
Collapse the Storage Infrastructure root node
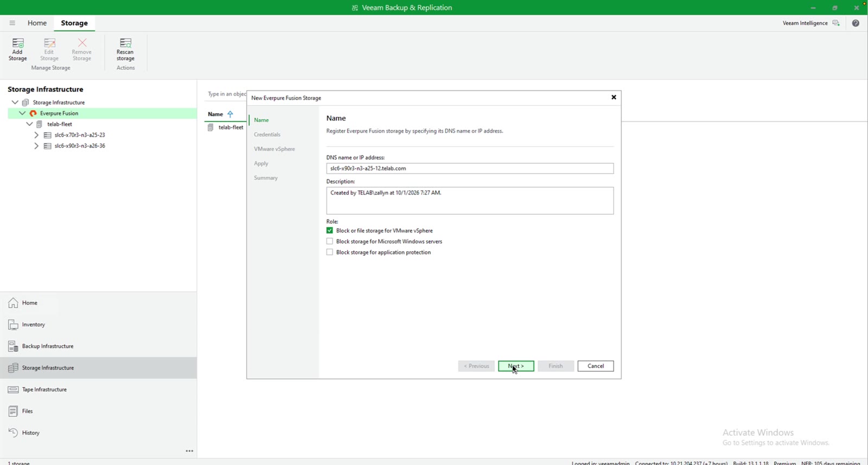15,102
